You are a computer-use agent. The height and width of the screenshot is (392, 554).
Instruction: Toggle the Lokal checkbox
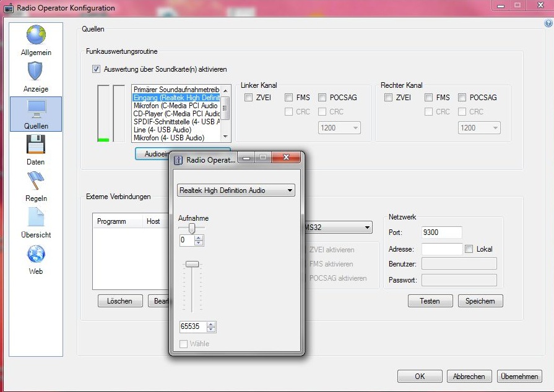click(469, 249)
